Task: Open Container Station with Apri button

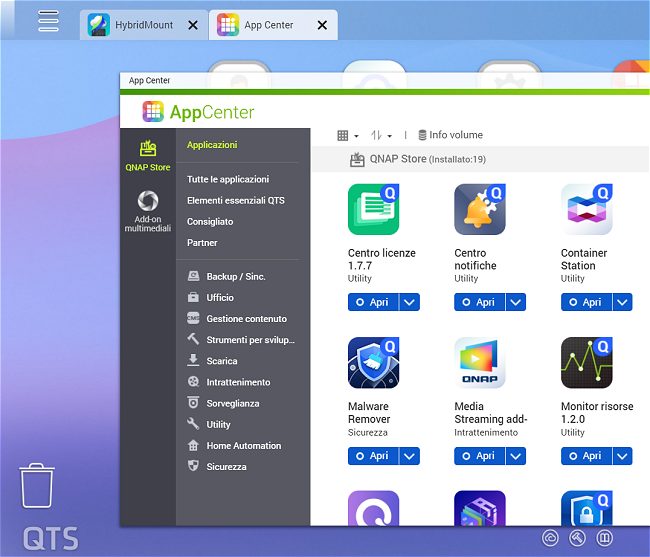Action: coord(586,302)
